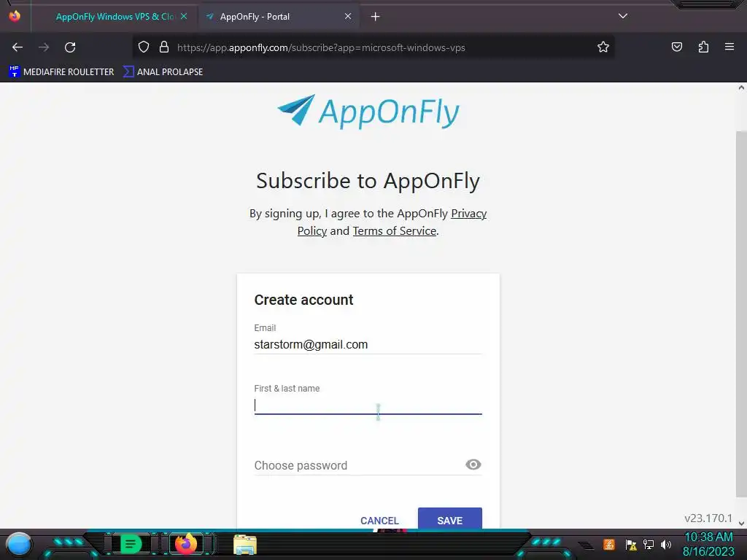Click the Subscribe to AppOnFly heading
The width and height of the screenshot is (747, 560).
point(368,181)
